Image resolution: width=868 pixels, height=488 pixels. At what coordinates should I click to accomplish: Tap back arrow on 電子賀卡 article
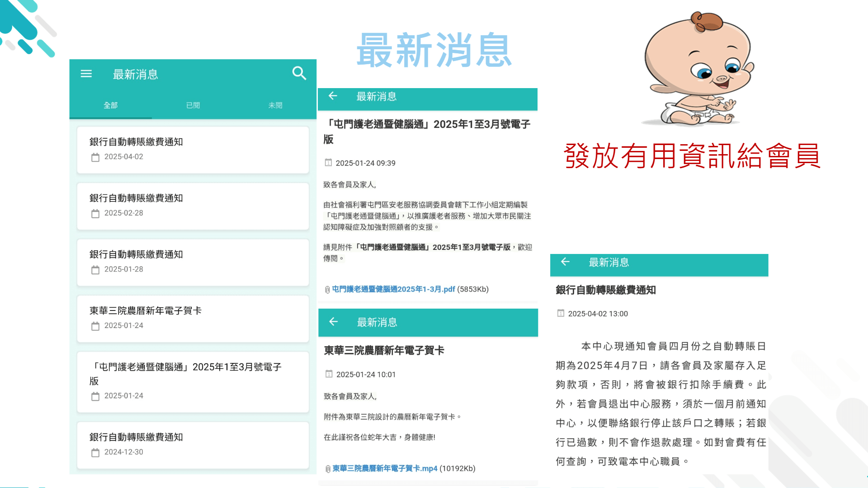pyautogui.click(x=334, y=321)
